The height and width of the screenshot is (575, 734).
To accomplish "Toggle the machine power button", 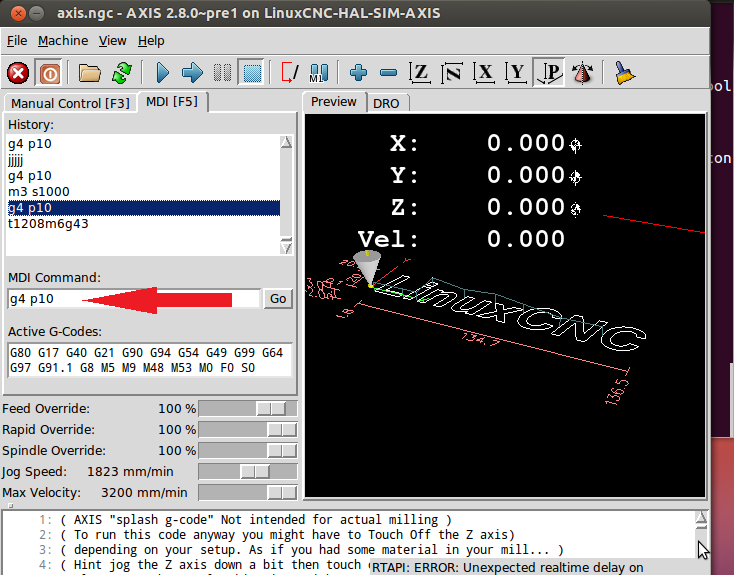I will 49,73.
